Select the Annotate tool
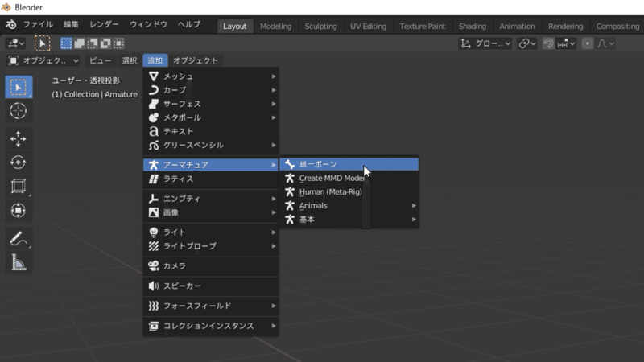 coord(19,238)
